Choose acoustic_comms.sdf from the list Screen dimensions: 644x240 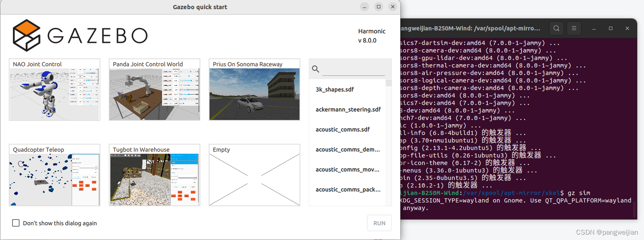(x=347, y=129)
